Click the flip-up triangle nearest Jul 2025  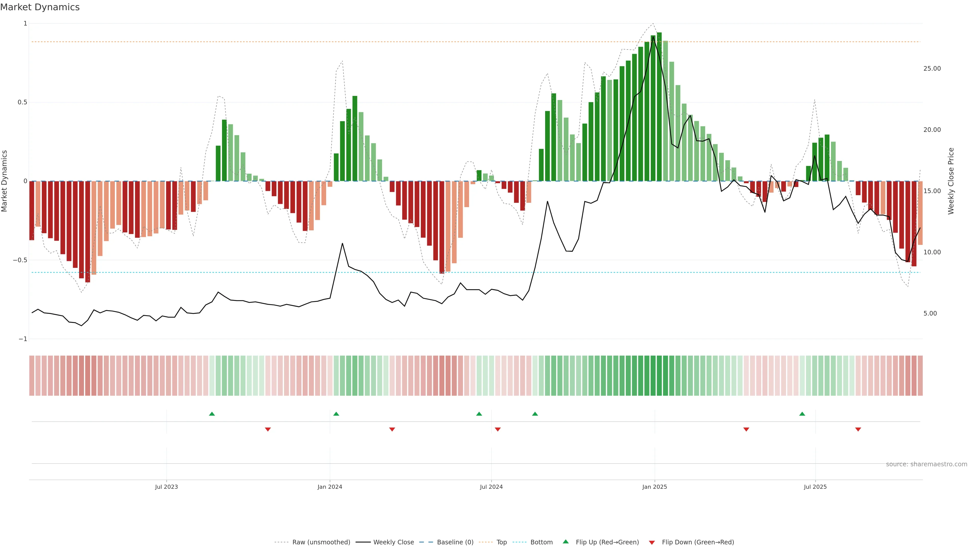802,414
